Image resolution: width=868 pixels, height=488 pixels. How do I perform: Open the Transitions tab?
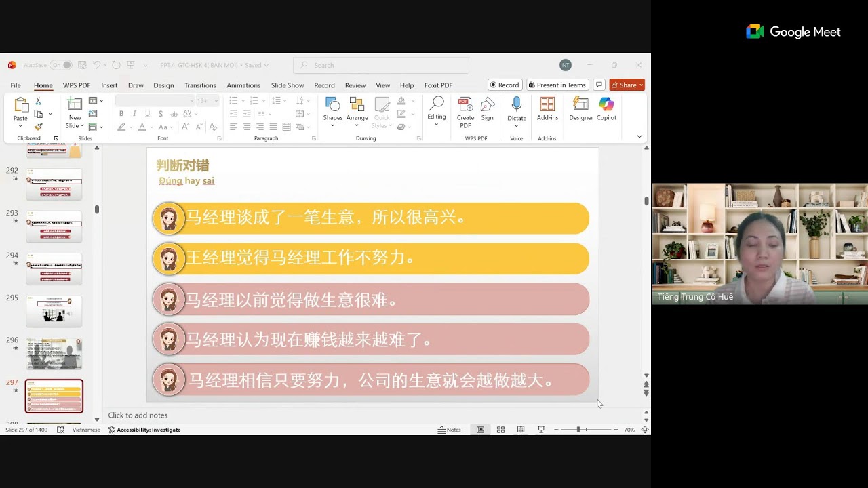click(x=200, y=85)
